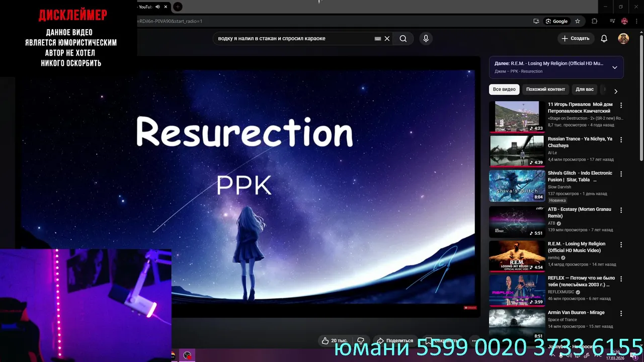Image resolution: width=644 pixels, height=362 pixels.
Task: Click into the YouTube search text field
Action: pyautogui.click(x=294, y=39)
